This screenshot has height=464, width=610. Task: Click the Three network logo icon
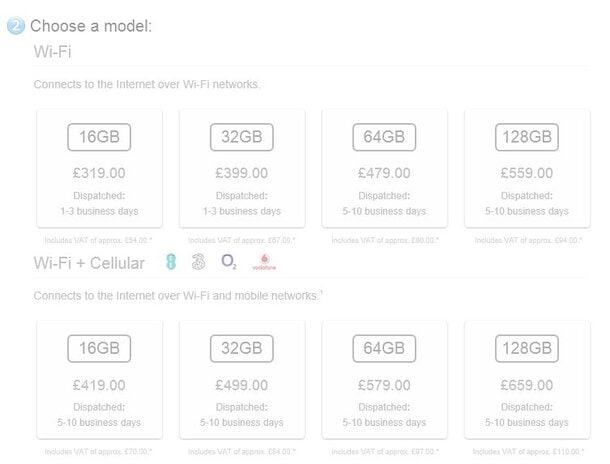pyautogui.click(x=198, y=262)
